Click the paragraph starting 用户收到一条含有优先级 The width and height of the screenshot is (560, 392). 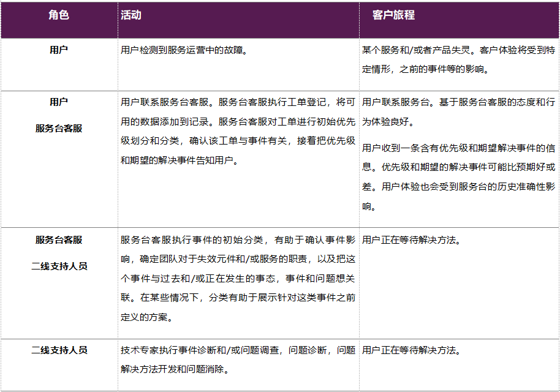(458, 177)
